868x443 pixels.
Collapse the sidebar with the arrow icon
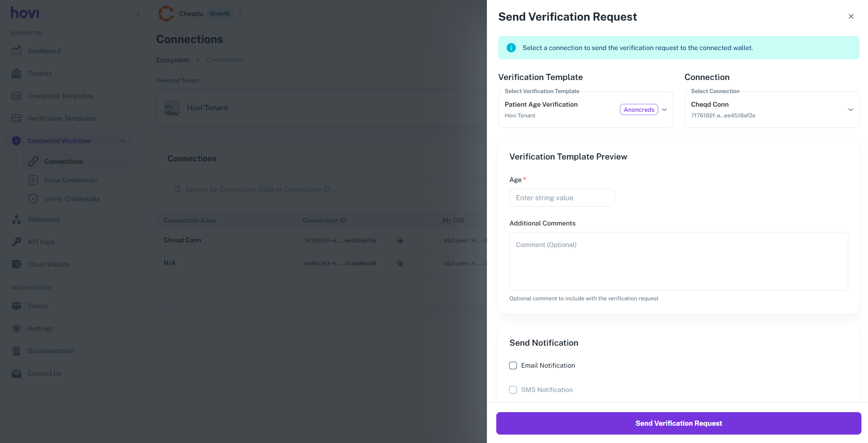[138, 14]
